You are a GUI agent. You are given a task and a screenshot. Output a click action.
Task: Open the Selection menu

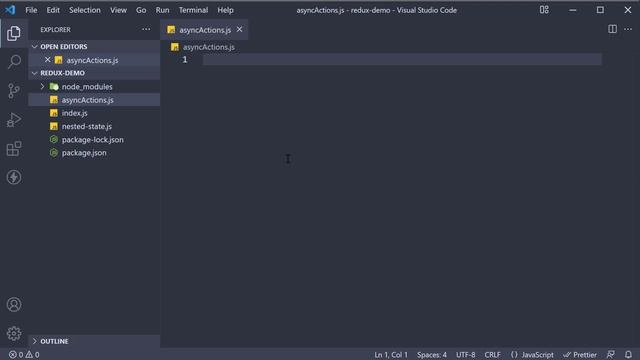84,10
